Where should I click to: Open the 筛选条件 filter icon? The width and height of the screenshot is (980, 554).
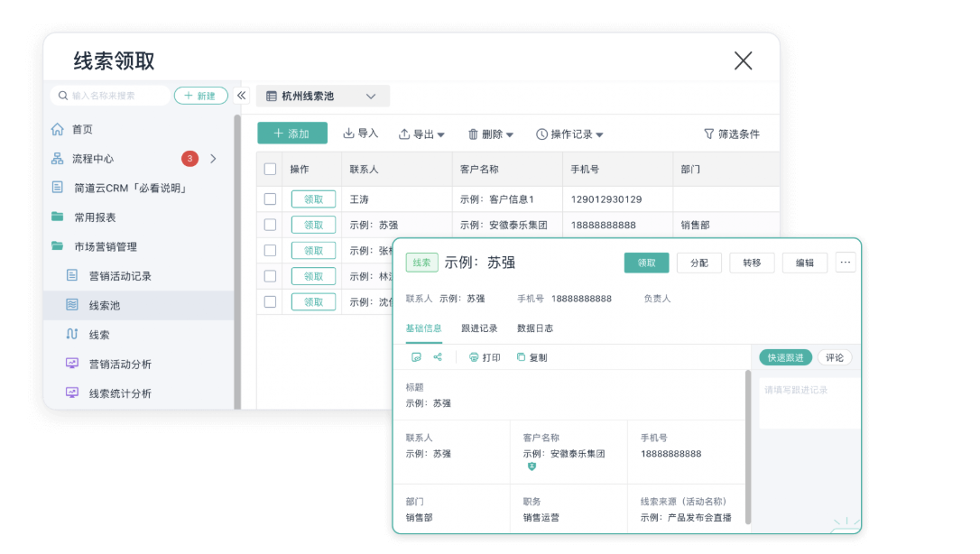(708, 134)
